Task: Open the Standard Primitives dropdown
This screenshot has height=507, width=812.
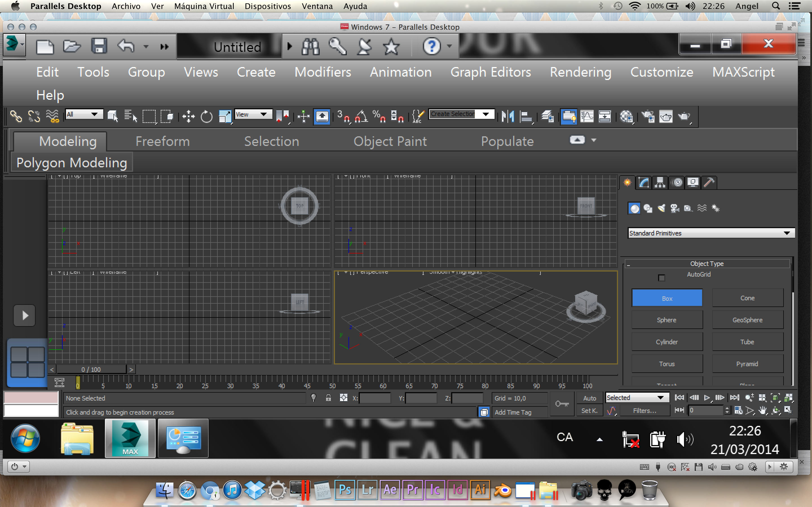Action: coord(711,233)
